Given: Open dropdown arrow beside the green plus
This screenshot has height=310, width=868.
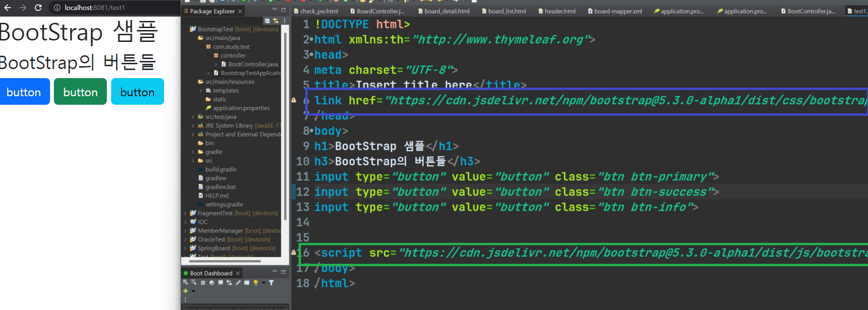Looking at the screenshot, I should (194, 291).
